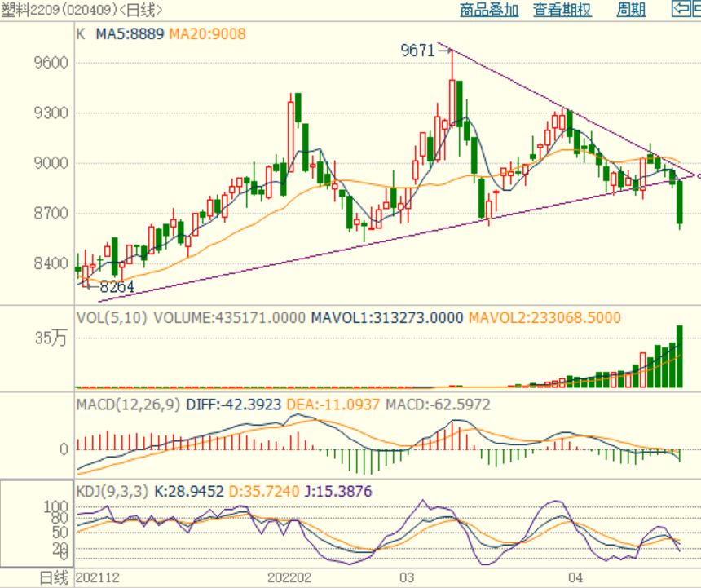Click the back arrow icon at top right
The image size is (701, 588).
click(x=680, y=9)
